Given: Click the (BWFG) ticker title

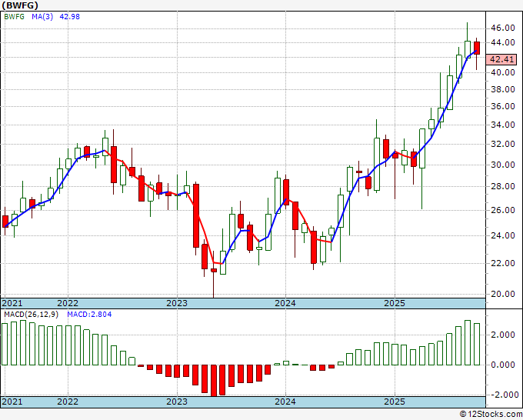Looking at the screenshot, I should point(20,5).
